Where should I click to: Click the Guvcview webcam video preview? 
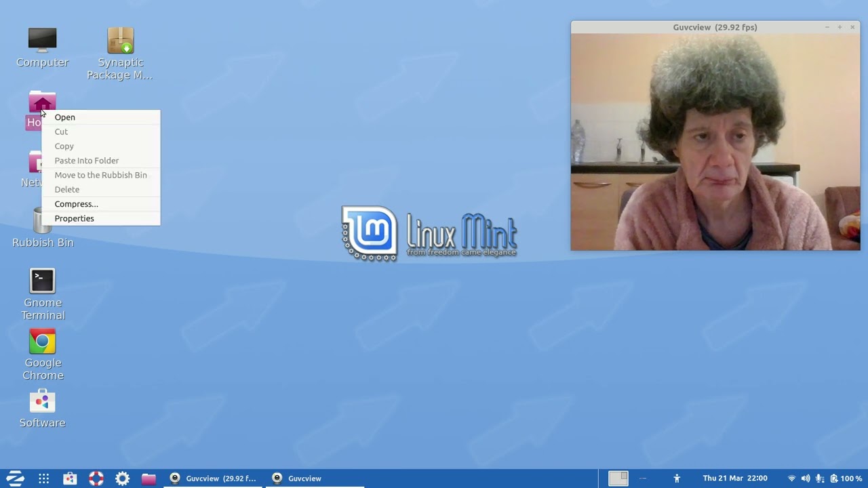click(x=715, y=142)
